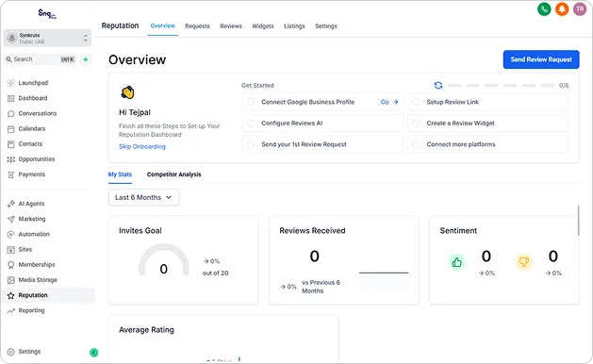Click the yellow thumbs-down sentiment icon
The image size is (593, 364).
pos(524,261)
